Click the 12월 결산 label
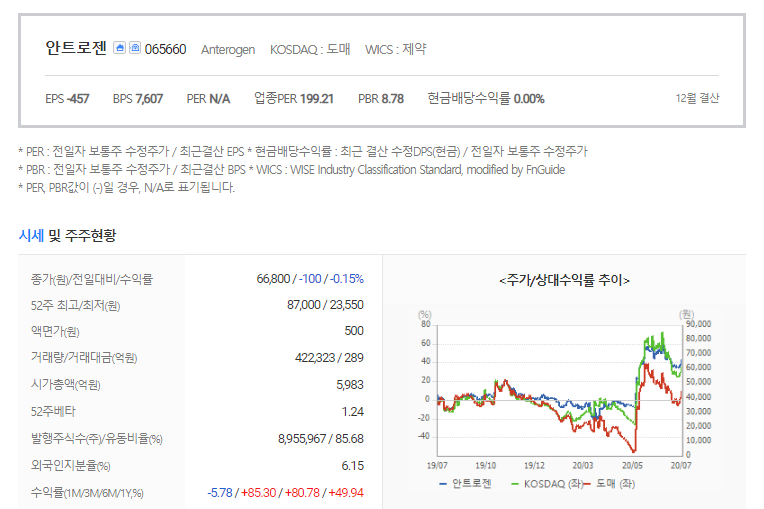The height and width of the screenshot is (509, 764). (x=697, y=98)
